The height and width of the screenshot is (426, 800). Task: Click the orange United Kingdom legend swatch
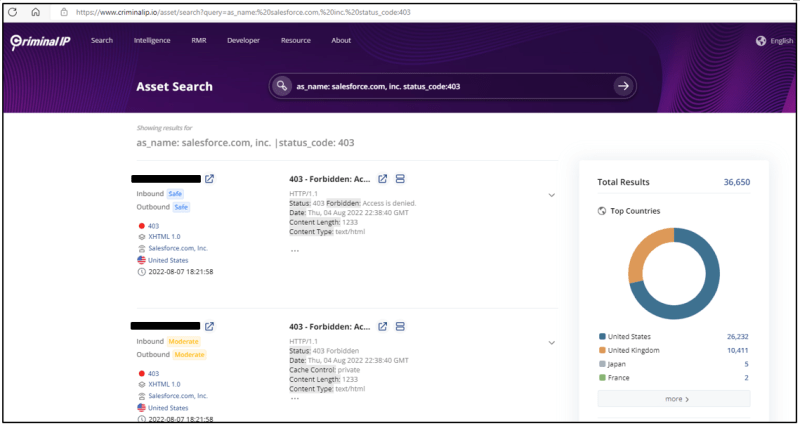tap(602, 350)
